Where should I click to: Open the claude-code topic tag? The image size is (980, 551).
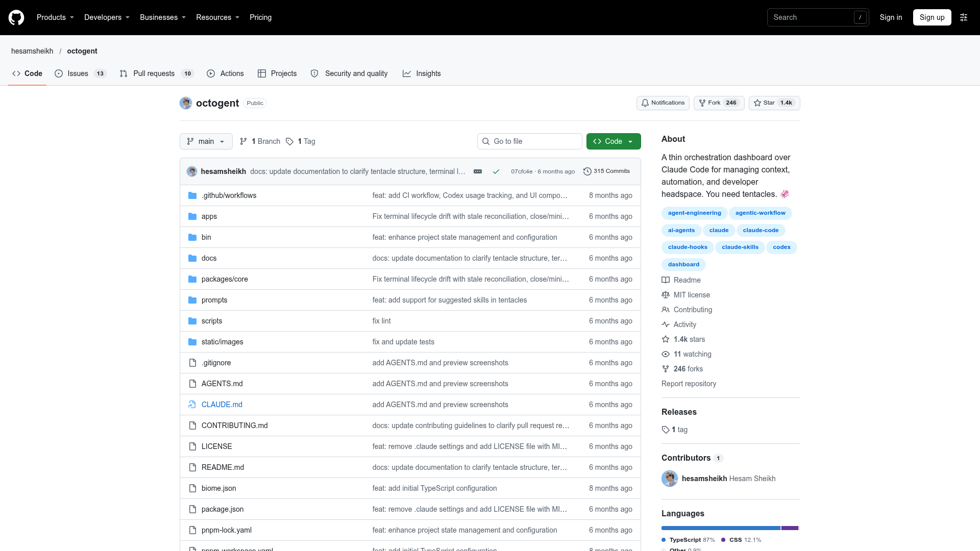(761, 231)
